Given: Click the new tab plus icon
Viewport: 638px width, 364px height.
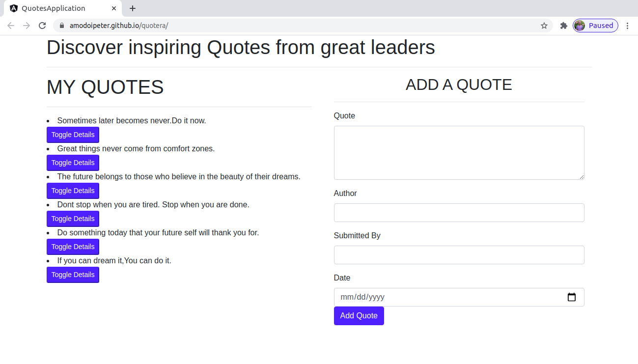Looking at the screenshot, I should (x=133, y=8).
